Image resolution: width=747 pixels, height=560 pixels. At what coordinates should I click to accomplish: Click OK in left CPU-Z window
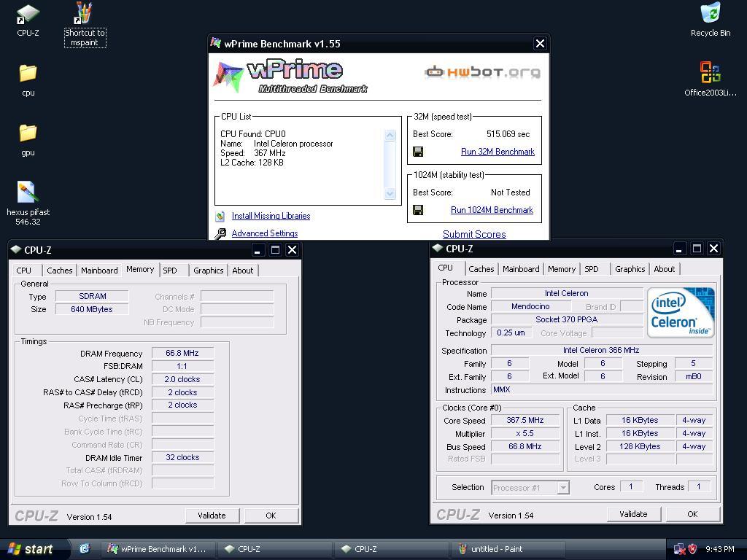(271, 516)
